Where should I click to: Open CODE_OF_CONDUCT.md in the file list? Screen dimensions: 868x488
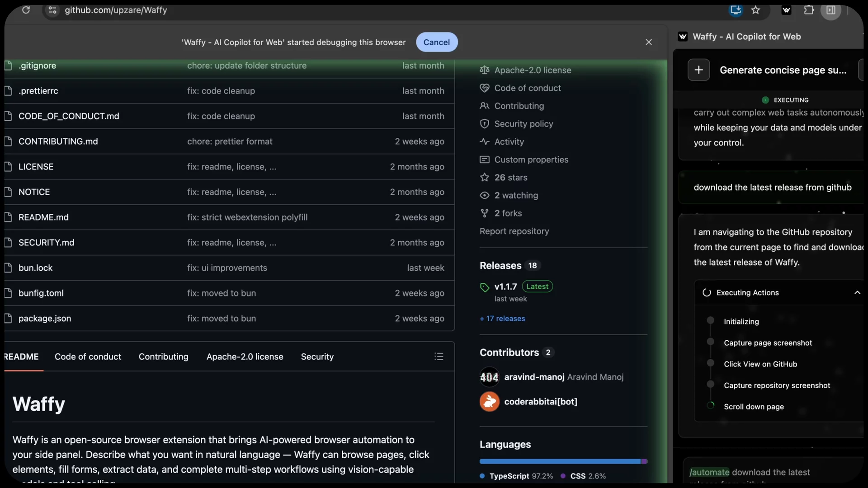[x=69, y=116]
